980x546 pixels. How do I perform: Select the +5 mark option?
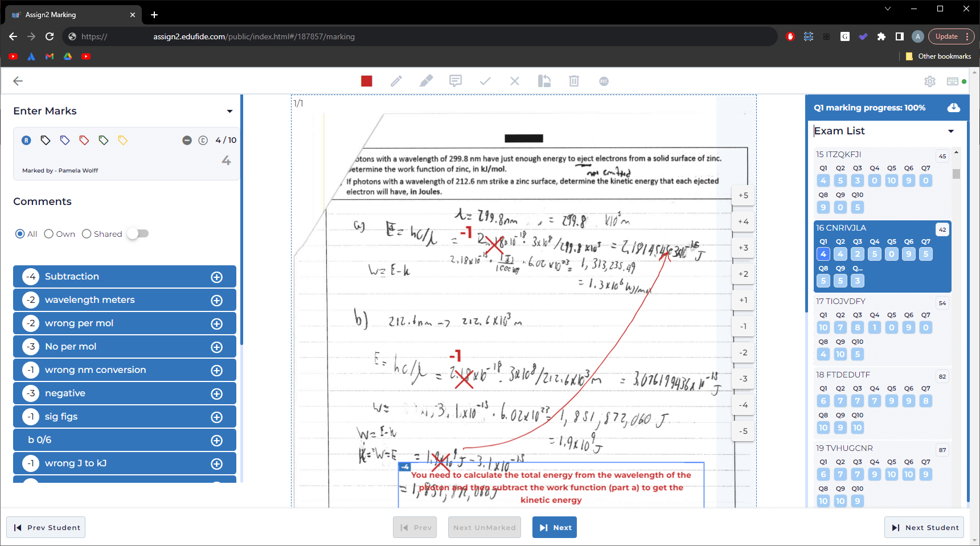click(x=743, y=195)
